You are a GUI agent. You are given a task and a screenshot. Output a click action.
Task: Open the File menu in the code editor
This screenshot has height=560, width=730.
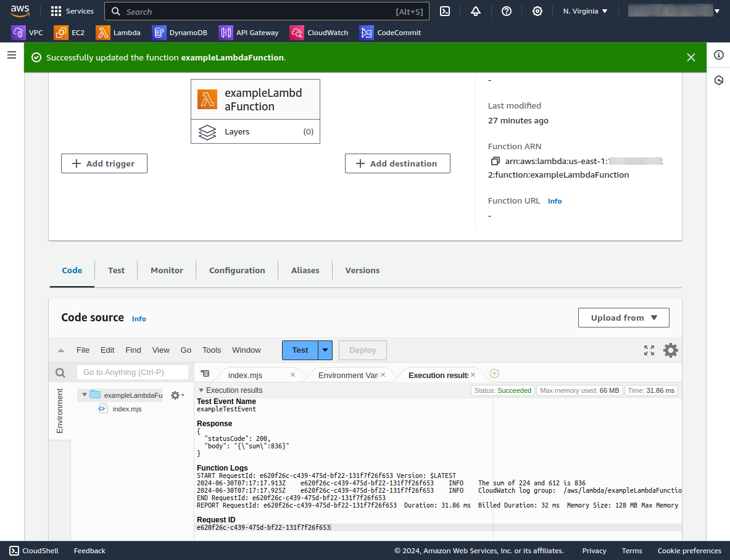[x=83, y=350]
